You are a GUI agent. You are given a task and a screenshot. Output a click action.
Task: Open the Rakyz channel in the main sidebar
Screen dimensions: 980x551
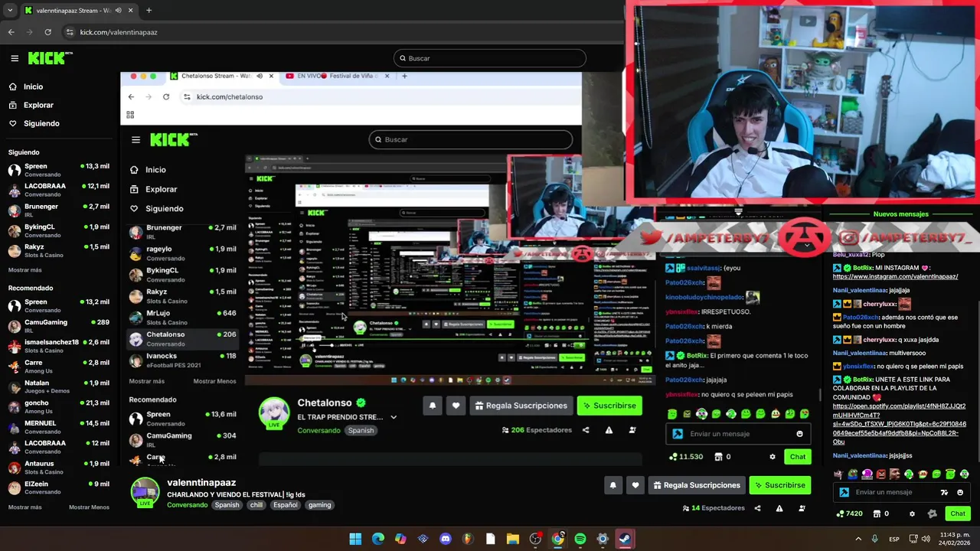[x=58, y=250]
